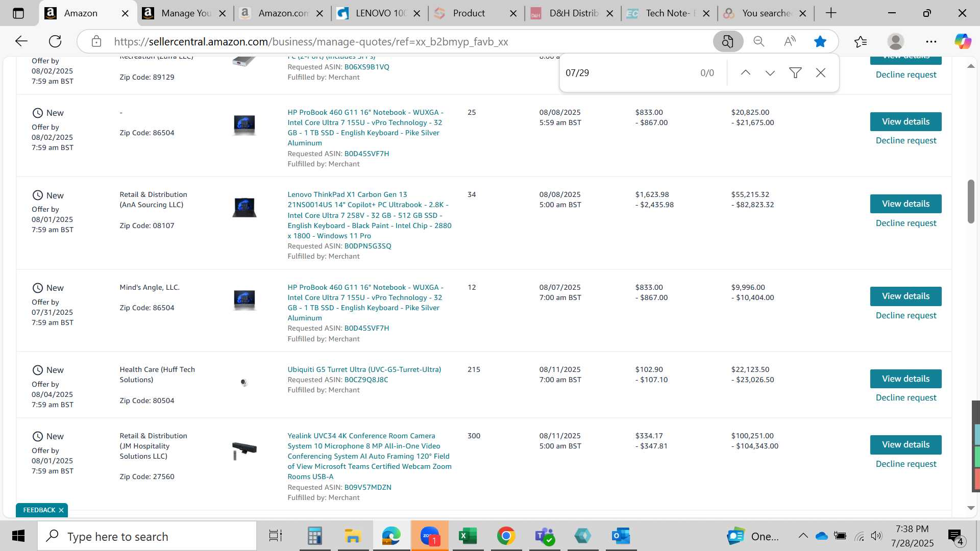
Task: Open Calculator from the taskbar
Action: 314,536
